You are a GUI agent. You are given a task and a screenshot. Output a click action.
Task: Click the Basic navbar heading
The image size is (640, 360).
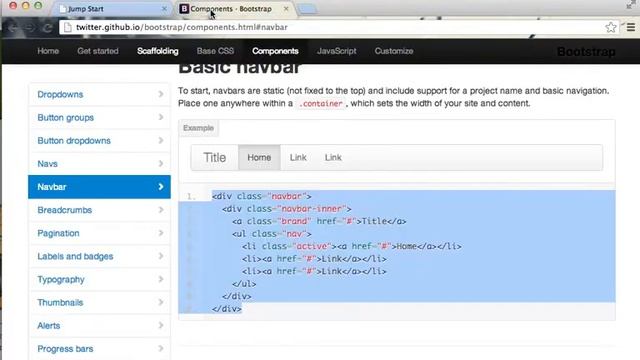(240, 68)
